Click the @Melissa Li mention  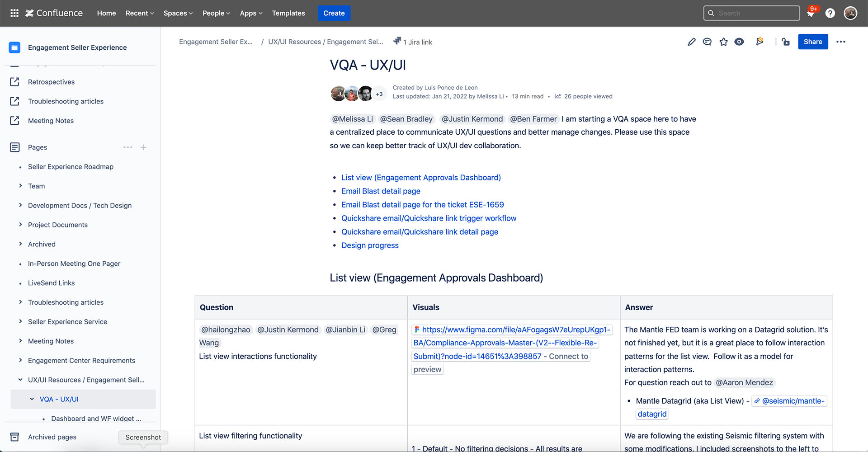coord(353,119)
